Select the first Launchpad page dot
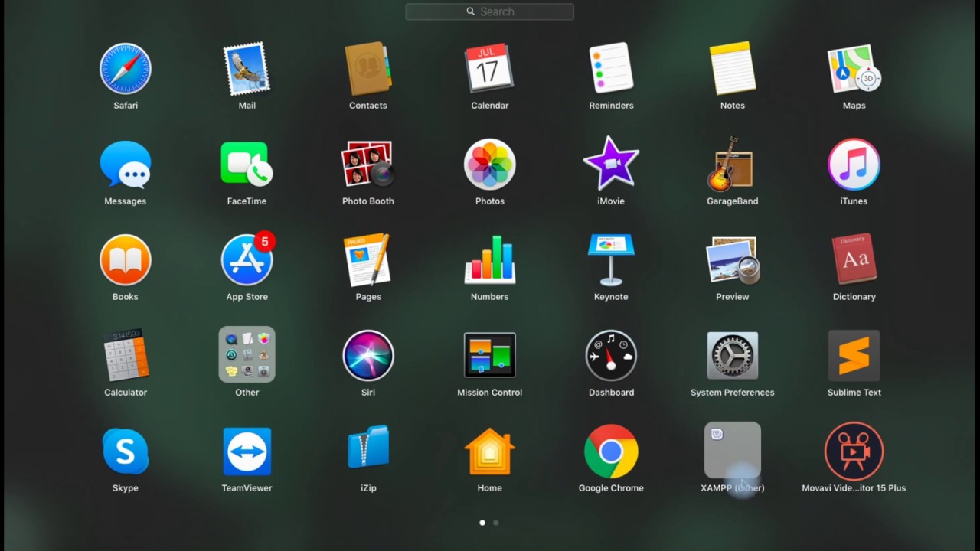 coord(482,523)
